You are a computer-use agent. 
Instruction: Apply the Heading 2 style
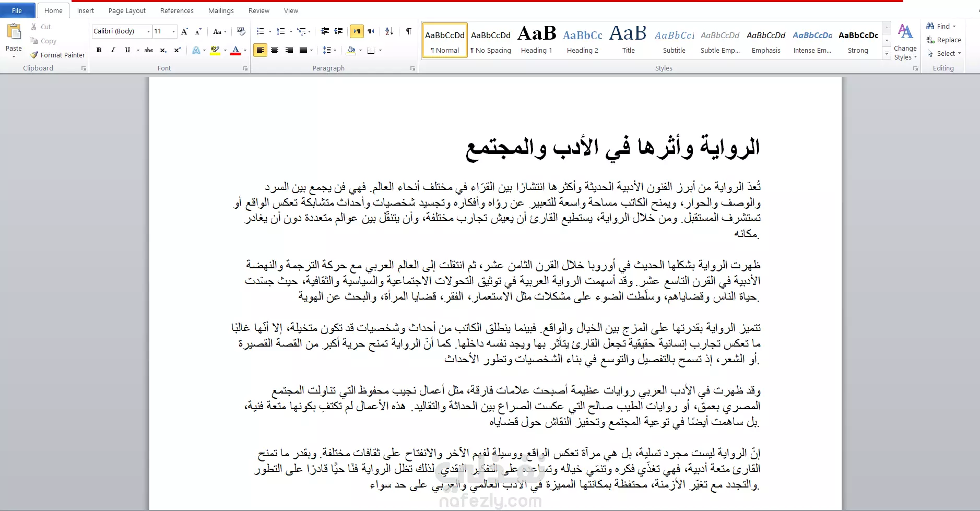[x=582, y=40]
